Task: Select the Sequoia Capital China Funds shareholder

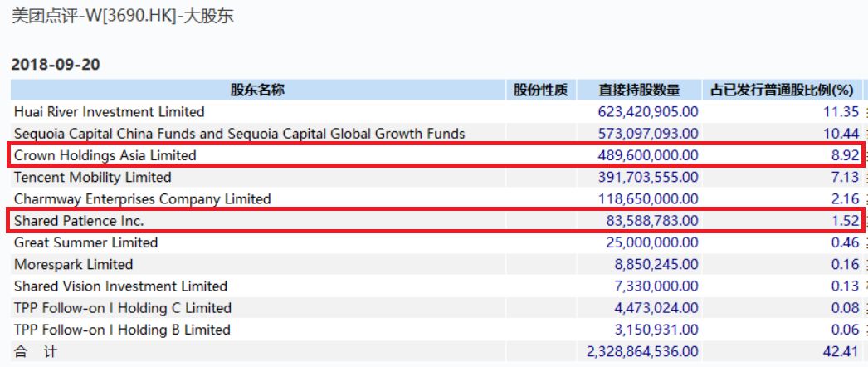Action: [x=239, y=134]
